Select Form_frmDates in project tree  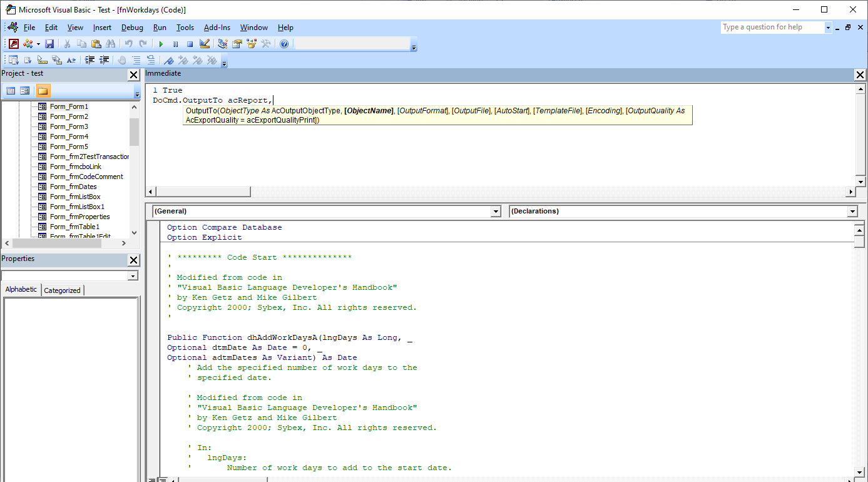coord(73,187)
